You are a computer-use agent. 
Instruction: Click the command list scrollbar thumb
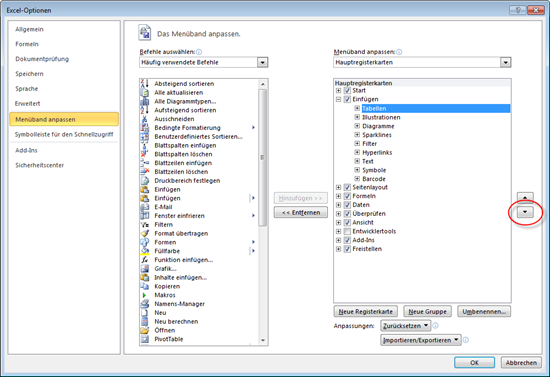tap(262, 157)
